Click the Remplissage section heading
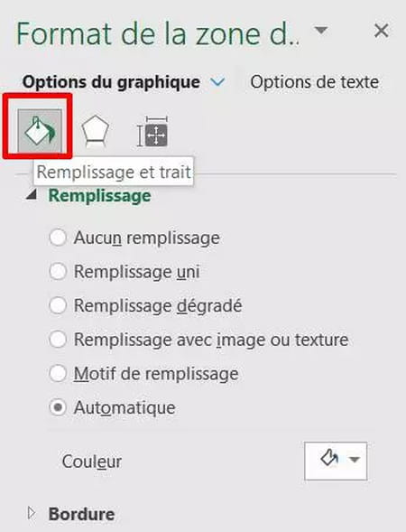406x532 pixels. coord(99,196)
